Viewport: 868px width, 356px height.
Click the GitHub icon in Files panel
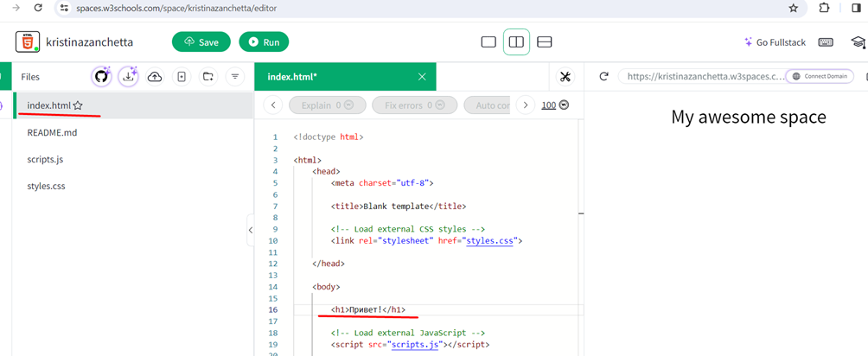[x=101, y=77]
